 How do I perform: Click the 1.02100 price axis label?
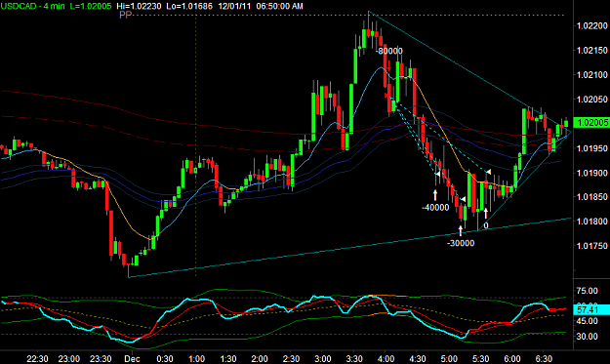pos(591,75)
